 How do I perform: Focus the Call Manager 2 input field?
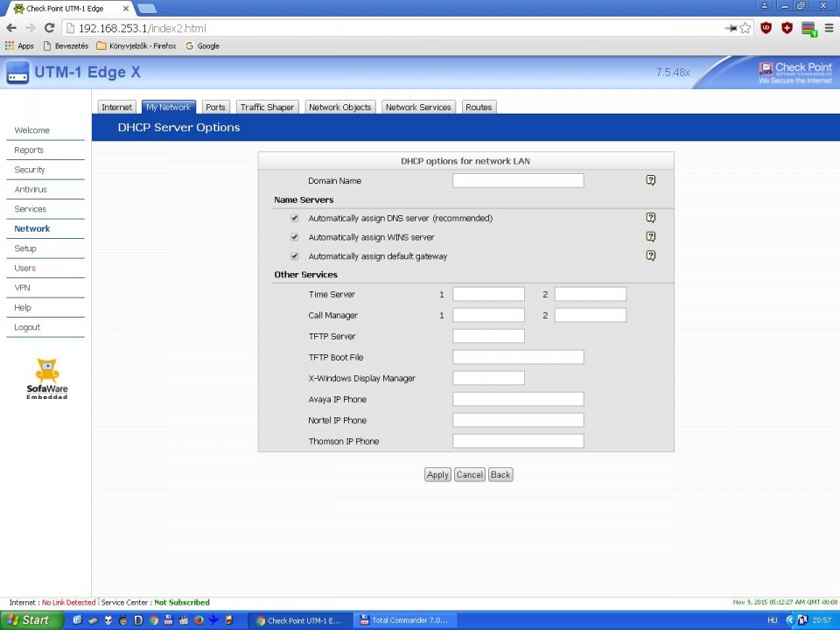click(x=591, y=315)
